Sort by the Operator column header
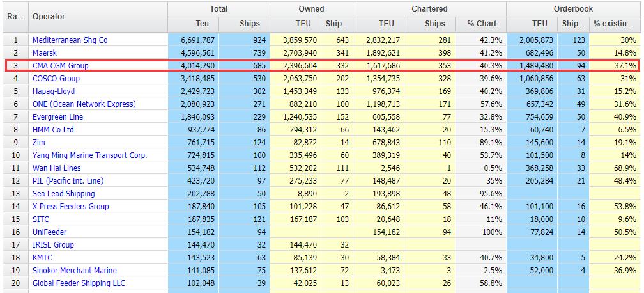 [98, 17]
